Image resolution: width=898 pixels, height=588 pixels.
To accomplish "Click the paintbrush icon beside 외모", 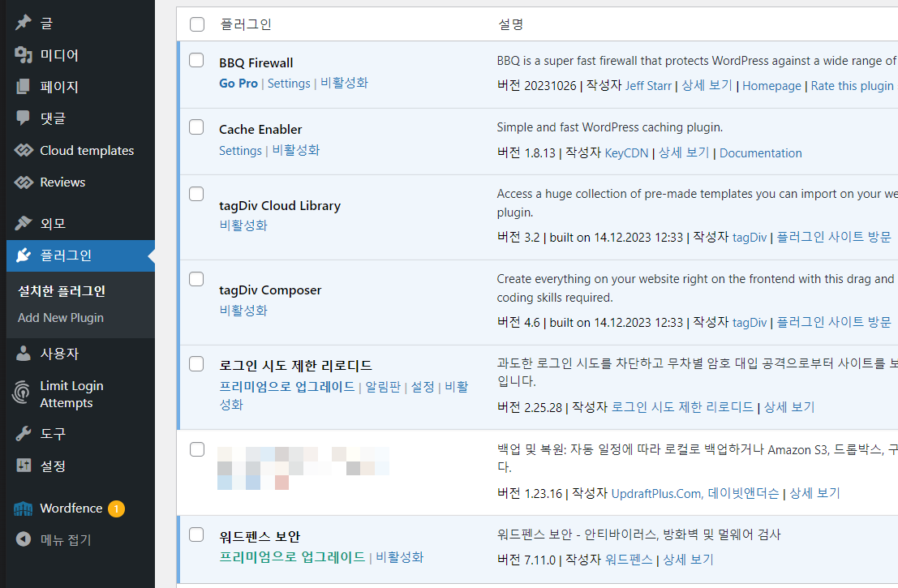I will [23, 223].
